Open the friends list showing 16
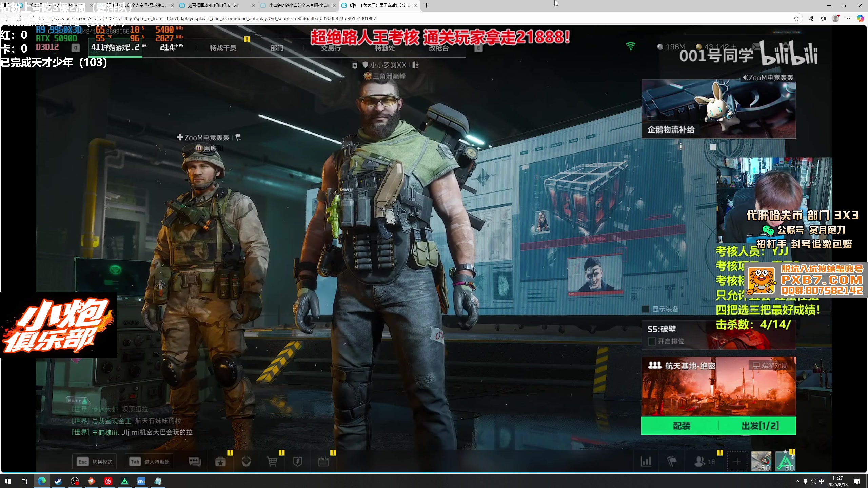This screenshot has height=488, width=868. 705,462
